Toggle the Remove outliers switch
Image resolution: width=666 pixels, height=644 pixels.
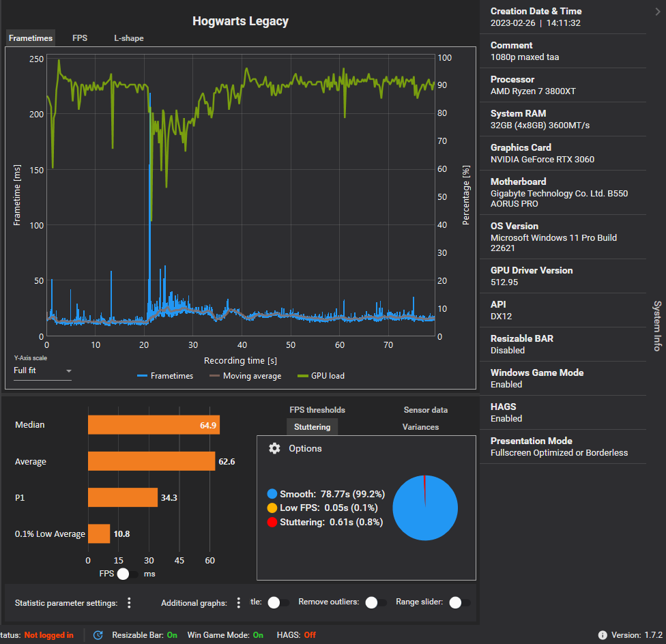[375, 602]
